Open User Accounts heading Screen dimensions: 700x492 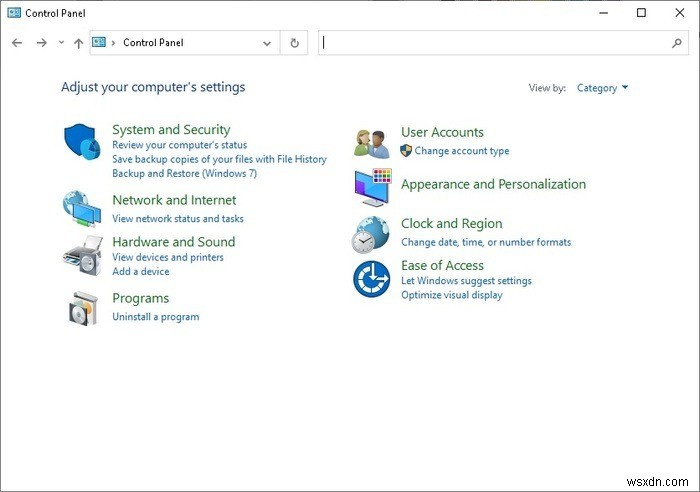(x=442, y=132)
